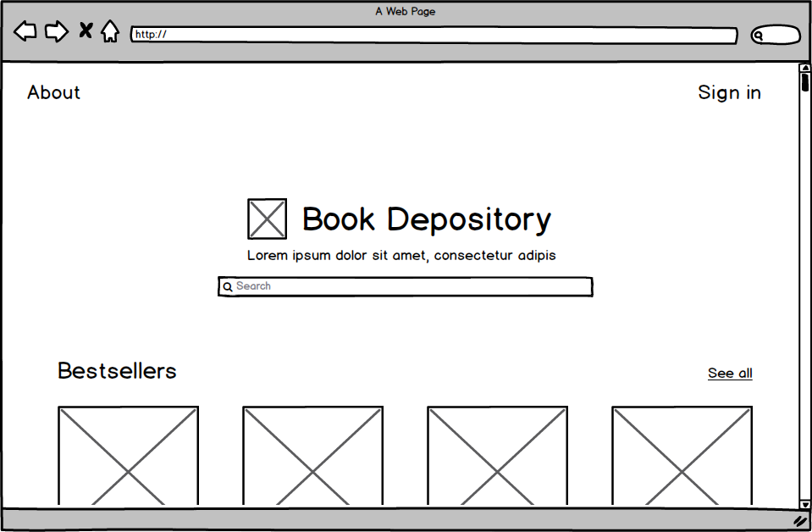
Task: Click the browser forward arrow
Action: click(57, 31)
